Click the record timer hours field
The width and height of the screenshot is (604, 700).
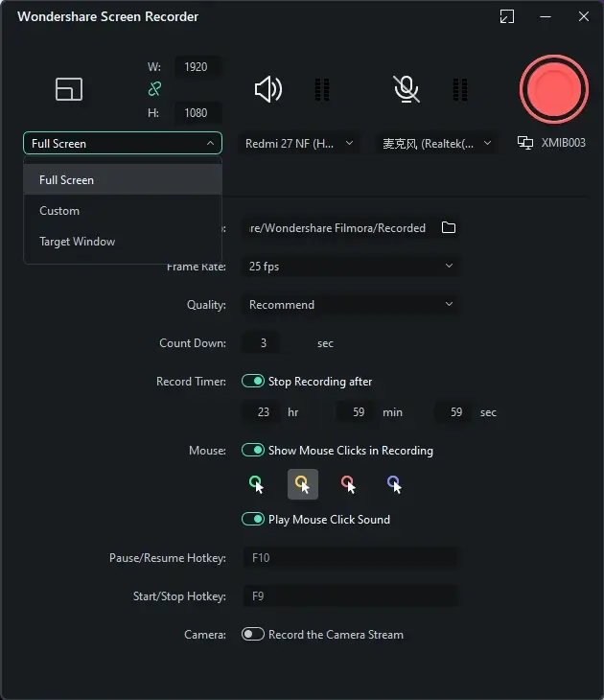click(x=261, y=411)
